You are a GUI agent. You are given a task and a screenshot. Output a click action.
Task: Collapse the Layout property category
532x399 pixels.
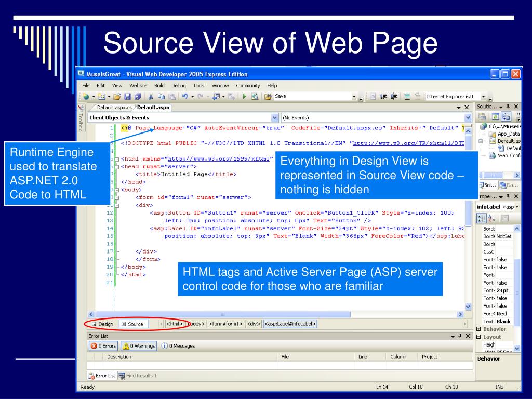tap(478, 337)
